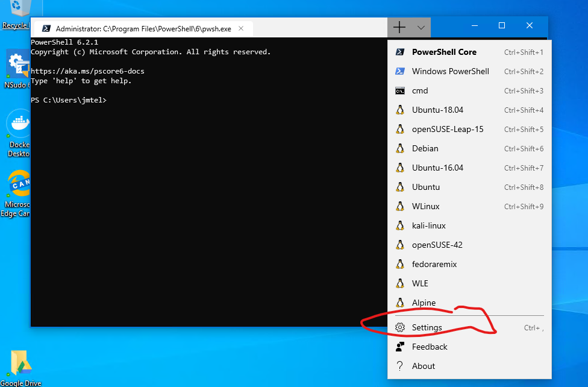Open Alpine profile
Image resolution: width=588 pixels, height=387 pixels.
click(469, 303)
